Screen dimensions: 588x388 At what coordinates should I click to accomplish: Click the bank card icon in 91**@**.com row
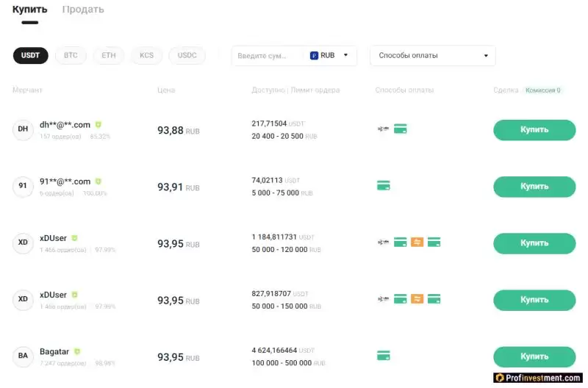click(383, 186)
